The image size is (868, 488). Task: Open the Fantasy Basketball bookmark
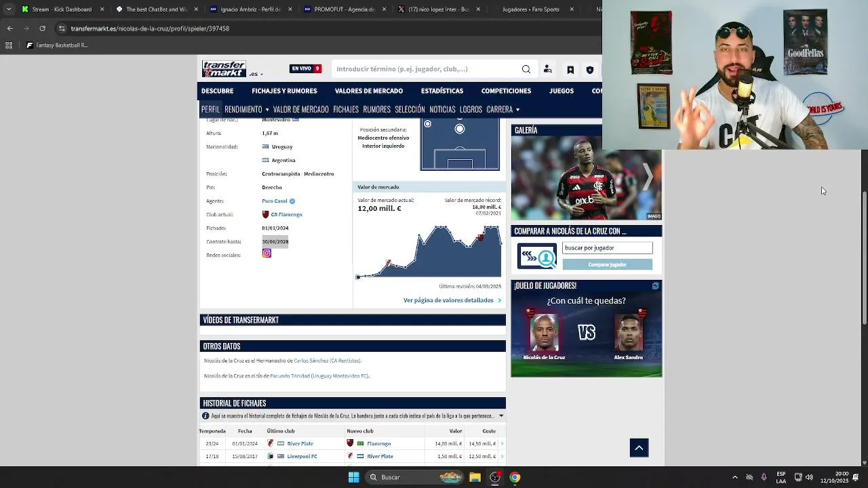coord(57,45)
